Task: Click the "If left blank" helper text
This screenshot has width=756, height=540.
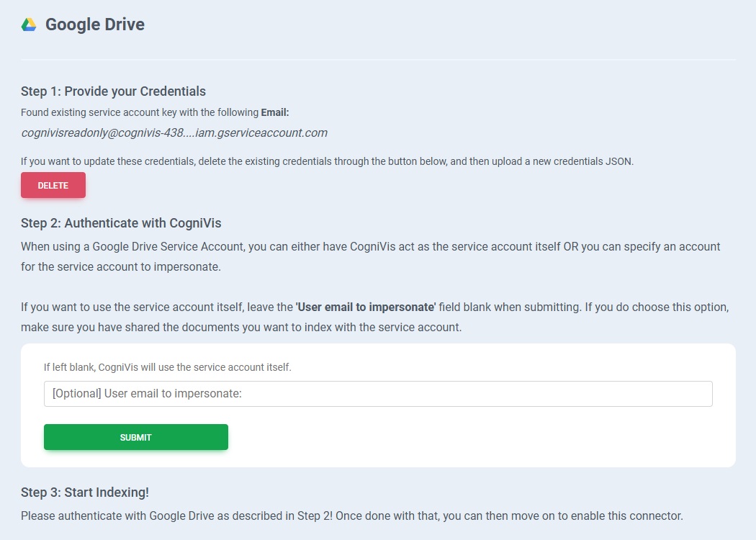Action: [168, 367]
